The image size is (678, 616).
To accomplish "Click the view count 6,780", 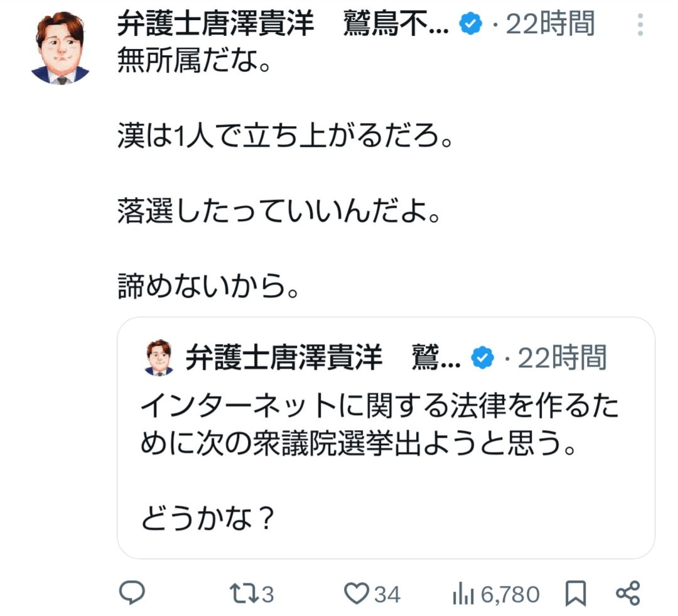I will pos(510,593).
